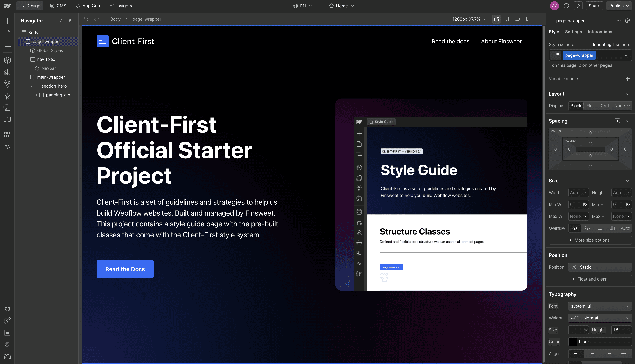
Task: Switch to tablet breakpoint view
Action: (507, 19)
